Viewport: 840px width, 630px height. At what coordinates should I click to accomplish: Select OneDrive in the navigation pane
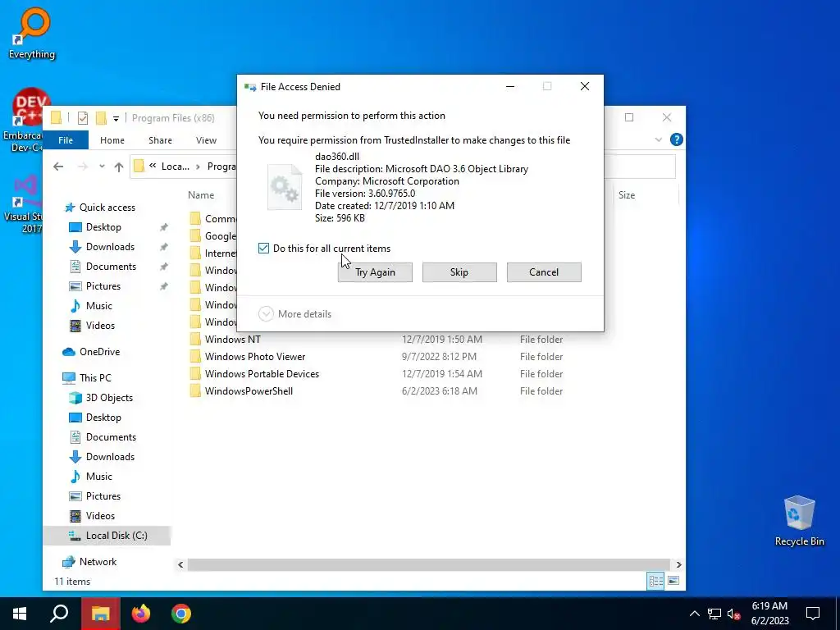(x=99, y=352)
